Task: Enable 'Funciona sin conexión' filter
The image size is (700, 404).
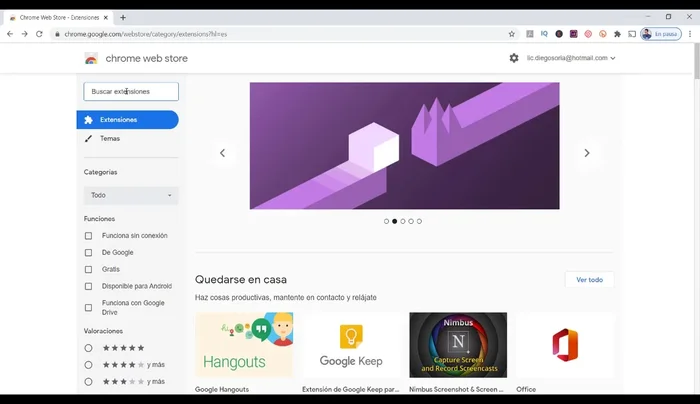Action: pyautogui.click(x=88, y=236)
